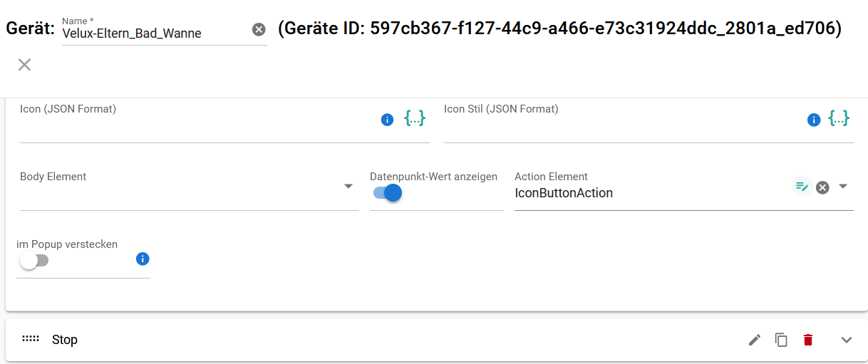Screen dimensions: 868x364
Task: Open the Action Element dropdown arrow
Action: pyautogui.click(x=843, y=187)
